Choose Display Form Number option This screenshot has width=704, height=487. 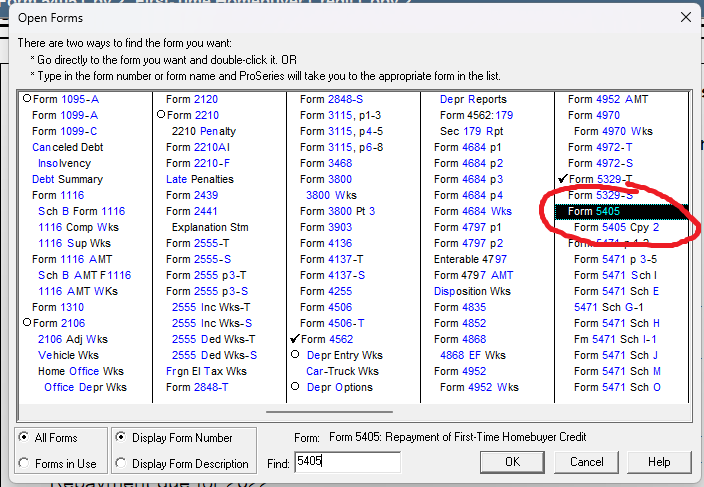click(121, 438)
